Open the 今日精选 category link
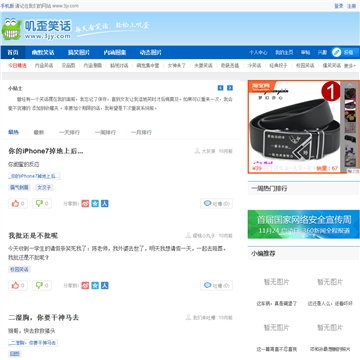This screenshot has width=360, height=360. [x=17, y=66]
